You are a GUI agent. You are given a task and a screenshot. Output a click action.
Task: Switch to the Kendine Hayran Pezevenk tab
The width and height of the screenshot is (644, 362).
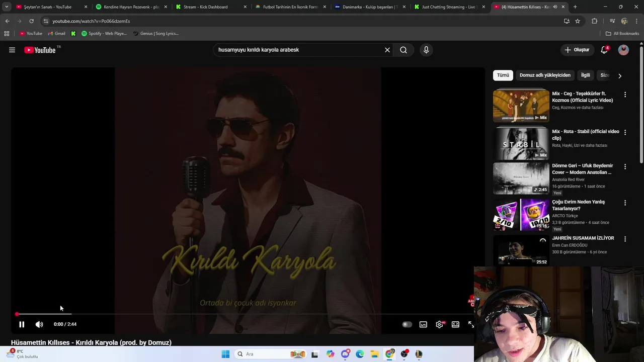(131, 7)
